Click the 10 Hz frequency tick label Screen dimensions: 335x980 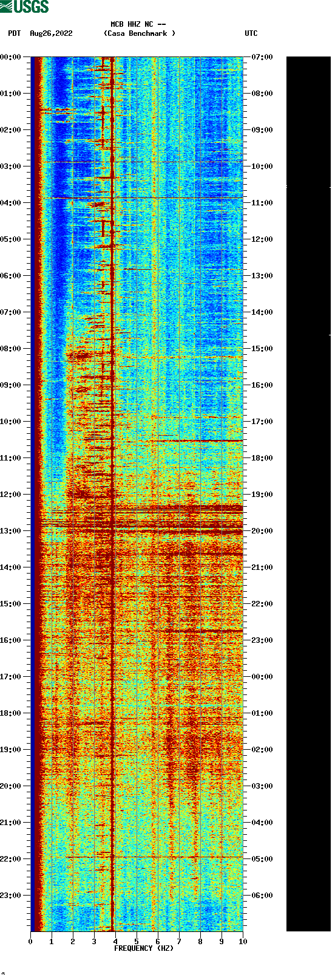(x=243, y=942)
